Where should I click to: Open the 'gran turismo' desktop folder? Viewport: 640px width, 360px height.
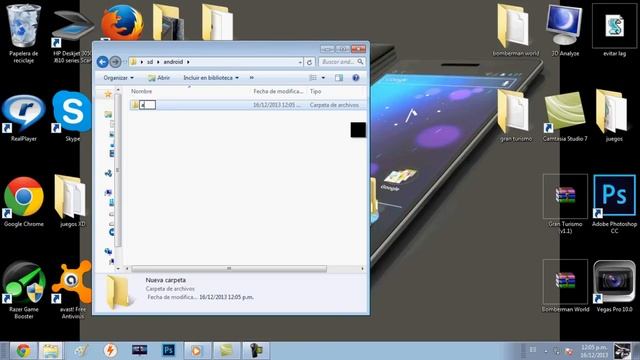pos(516,116)
